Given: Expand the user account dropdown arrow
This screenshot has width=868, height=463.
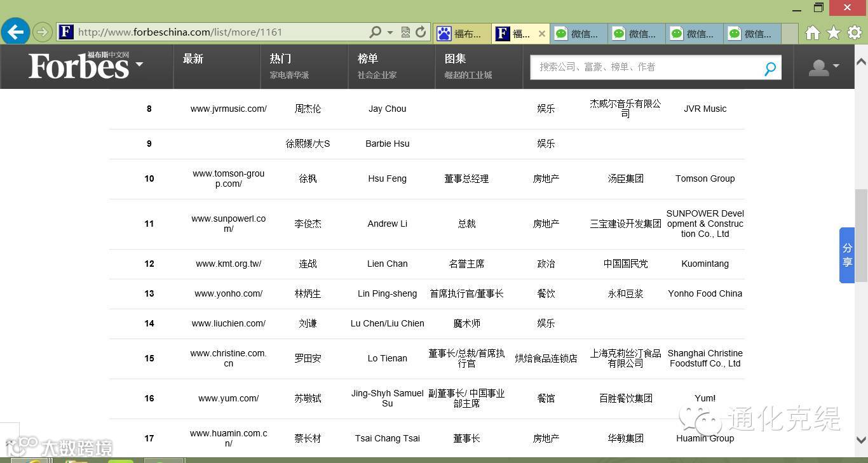Looking at the screenshot, I should click(x=836, y=65).
